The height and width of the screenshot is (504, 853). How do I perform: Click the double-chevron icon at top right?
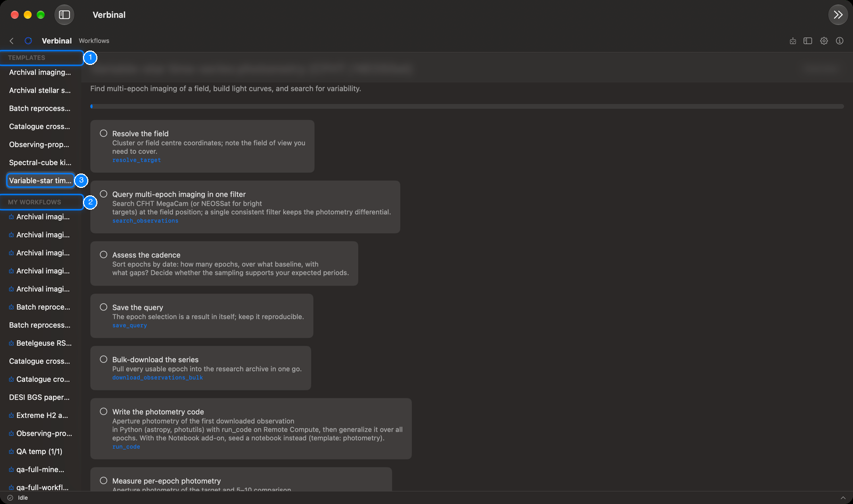[838, 15]
